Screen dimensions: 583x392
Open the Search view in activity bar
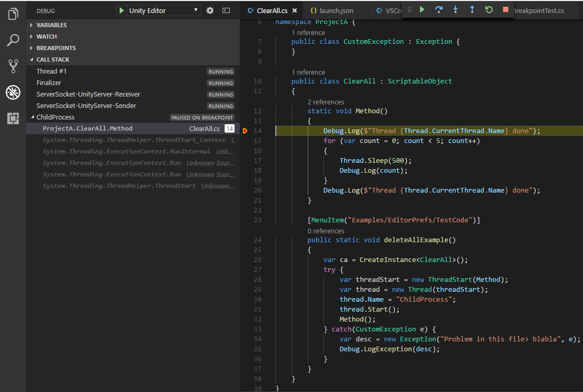13,40
